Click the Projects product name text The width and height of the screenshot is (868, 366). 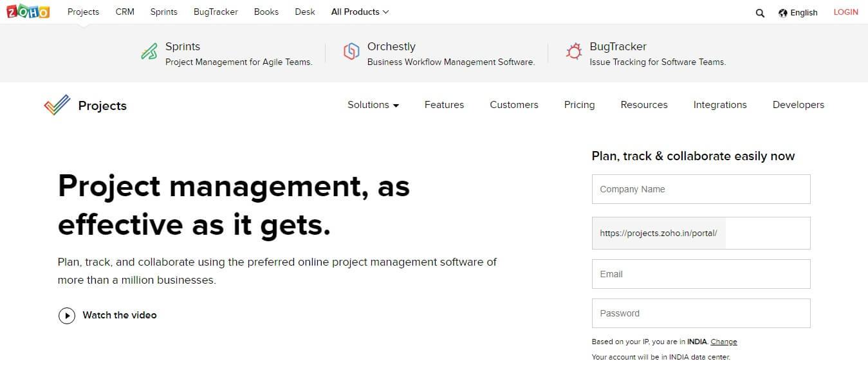(102, 105)
